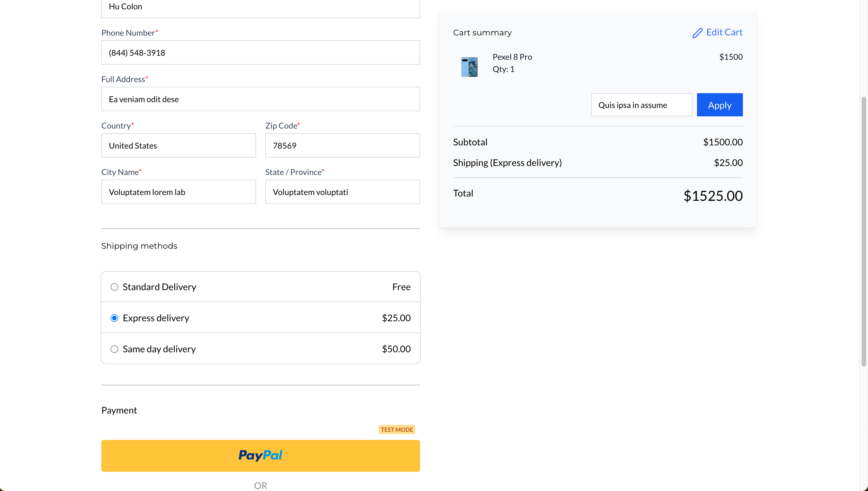Open the Country field showing United States
The width and height of the screenshot is (868, 491).
coord(179,145)
